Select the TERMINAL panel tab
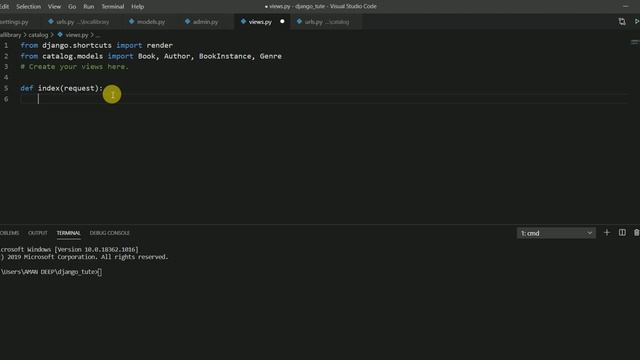 [x=68, y=233]
